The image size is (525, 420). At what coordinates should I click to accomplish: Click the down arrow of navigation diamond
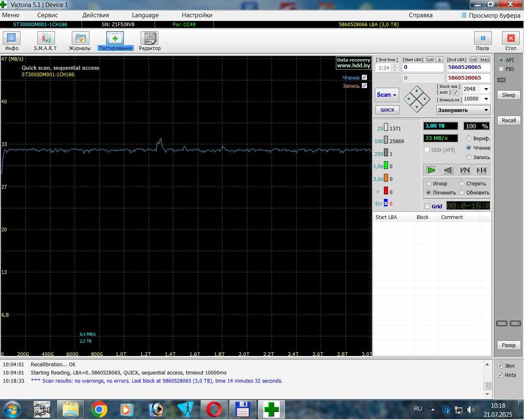point(417,107)
